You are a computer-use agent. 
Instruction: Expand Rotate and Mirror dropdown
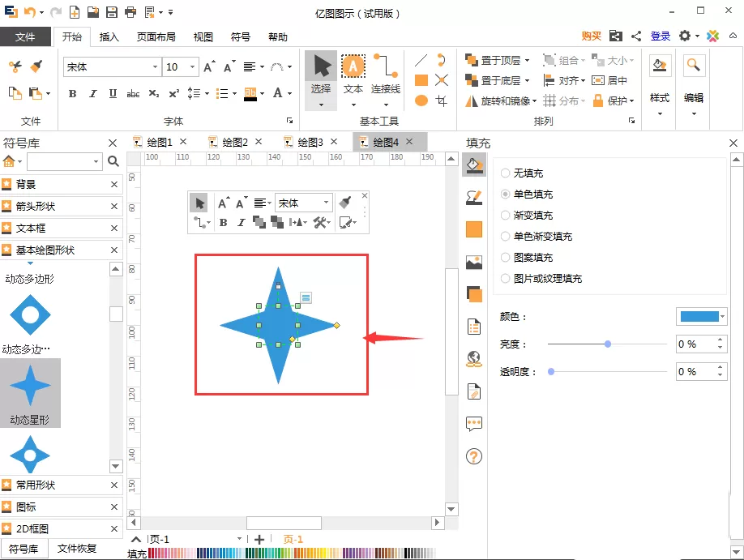(534, 100)
